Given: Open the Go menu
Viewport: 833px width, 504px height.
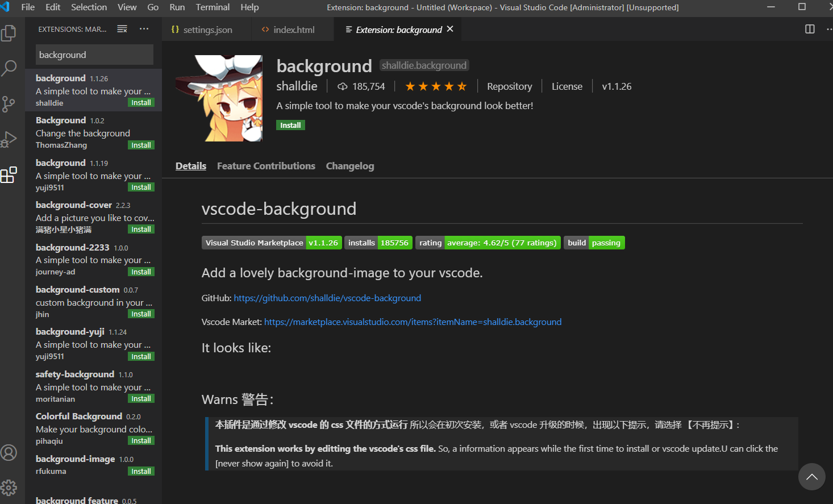Looking at the screenshot, I should (153, 7).
